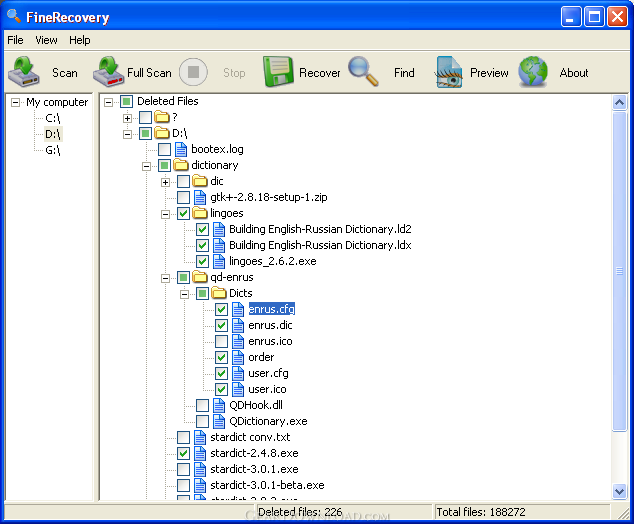Image resolution: width=634 pixels, height=524 pixels.
Task: Click the bootex.log file icon
Action: coord(181,149)
